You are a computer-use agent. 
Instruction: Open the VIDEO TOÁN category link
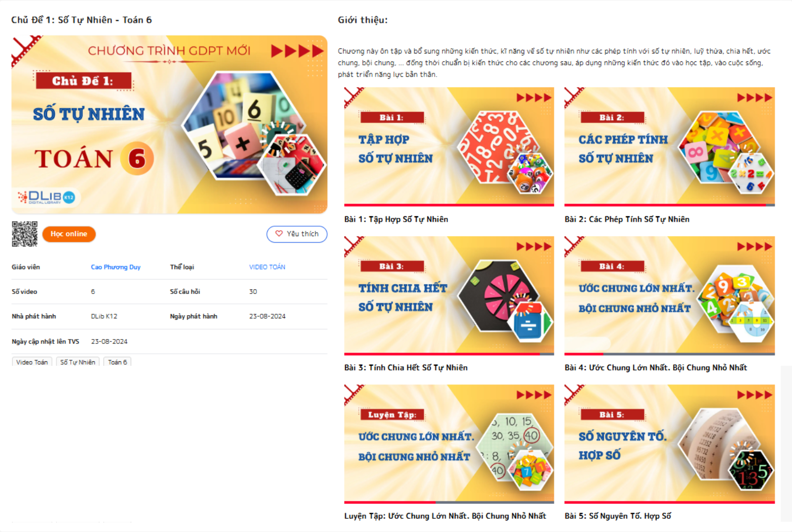click(x=267, y=267)
